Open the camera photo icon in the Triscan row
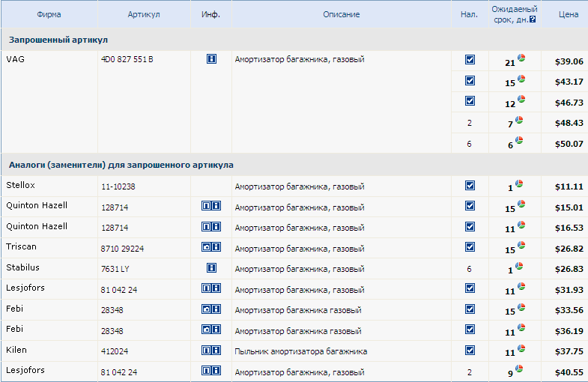 click(206, 246)
